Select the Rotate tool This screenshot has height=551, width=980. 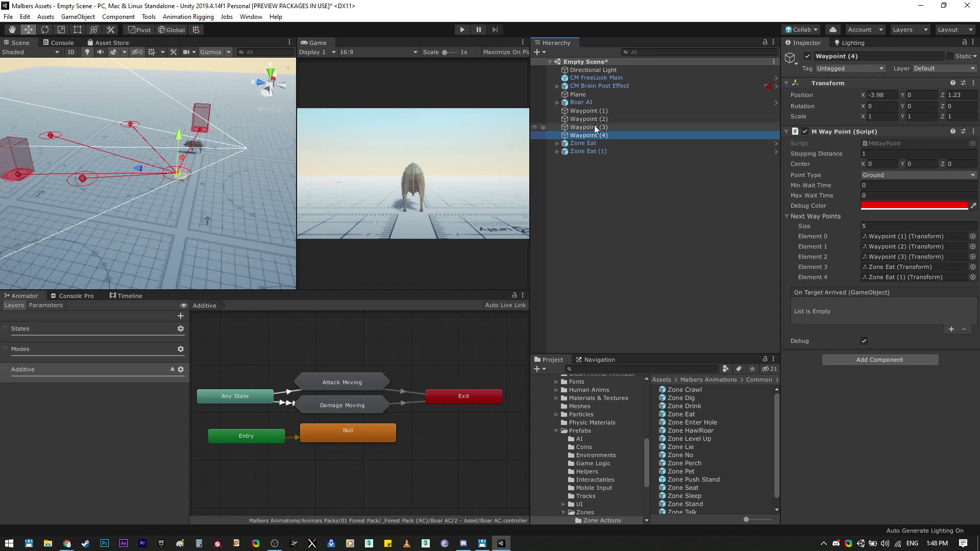(45, 30)
